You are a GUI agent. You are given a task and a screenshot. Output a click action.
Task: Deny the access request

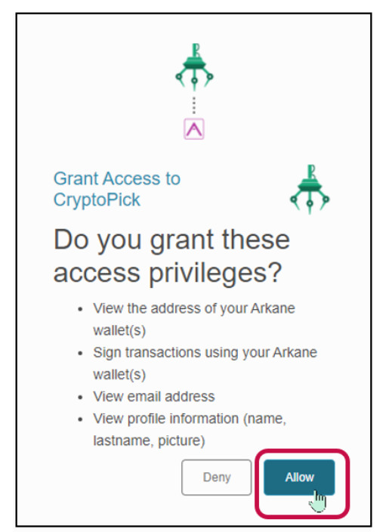click(216, 478)
